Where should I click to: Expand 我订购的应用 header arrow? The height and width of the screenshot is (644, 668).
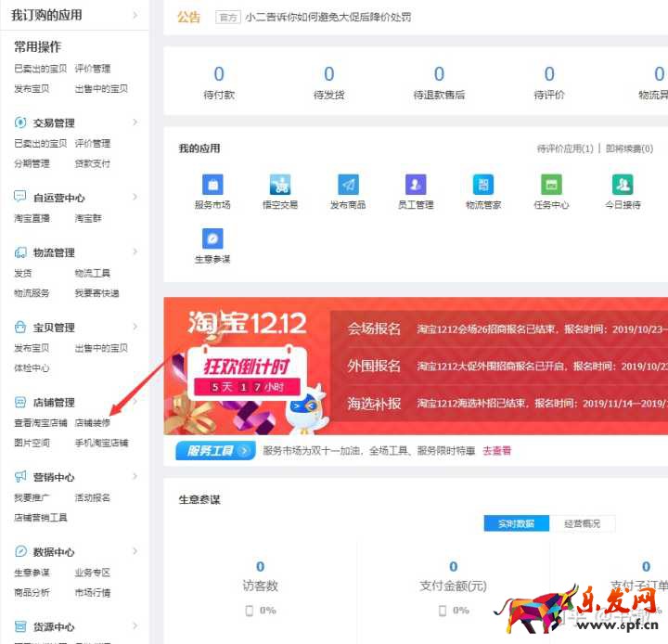[135, 16]
